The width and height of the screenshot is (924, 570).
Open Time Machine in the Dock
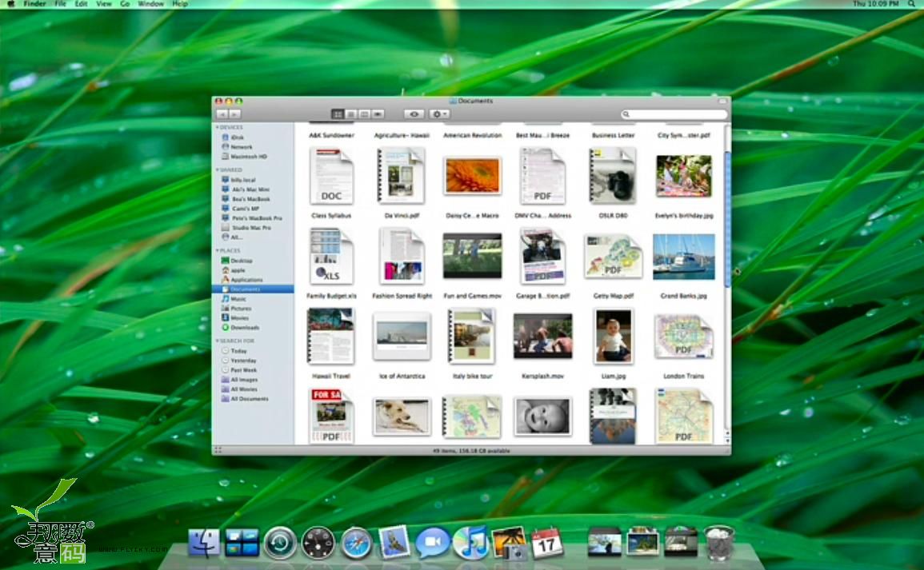coord(280,543)
